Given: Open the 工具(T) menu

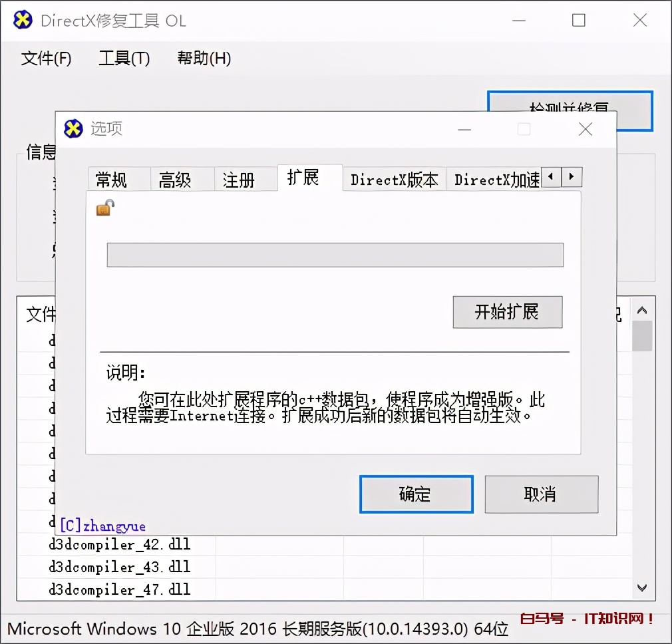Looking at the screenshot, I should (124, 59).
